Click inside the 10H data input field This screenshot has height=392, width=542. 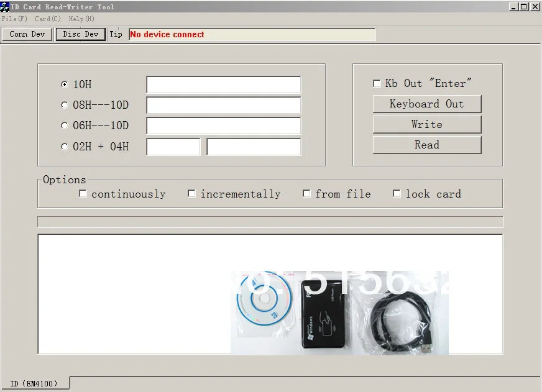[223, 84]
